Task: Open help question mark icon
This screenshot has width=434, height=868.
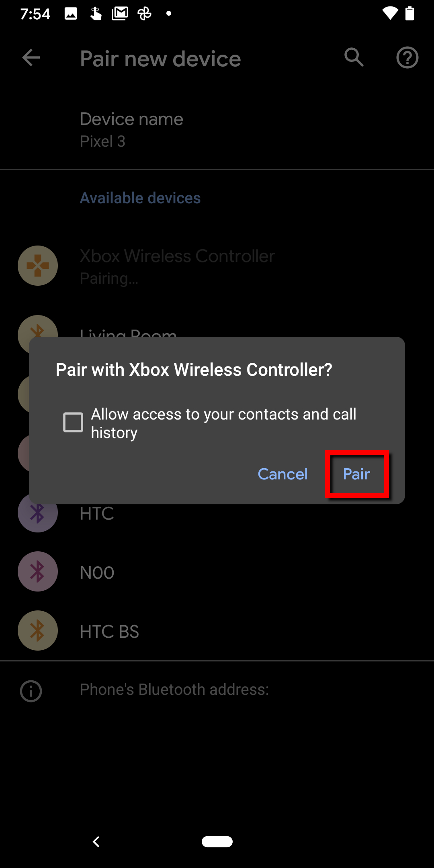Action: (x=407, y=58)
